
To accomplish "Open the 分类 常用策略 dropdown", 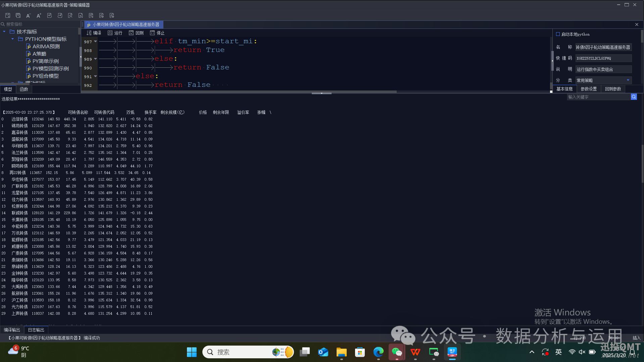I will (603, 80).
